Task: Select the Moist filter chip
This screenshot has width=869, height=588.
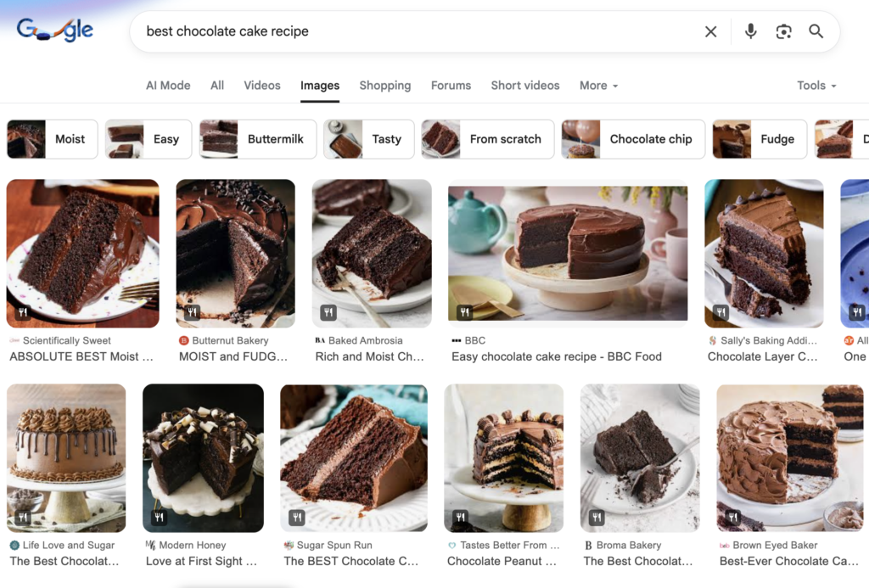Action: coord(52,139)
